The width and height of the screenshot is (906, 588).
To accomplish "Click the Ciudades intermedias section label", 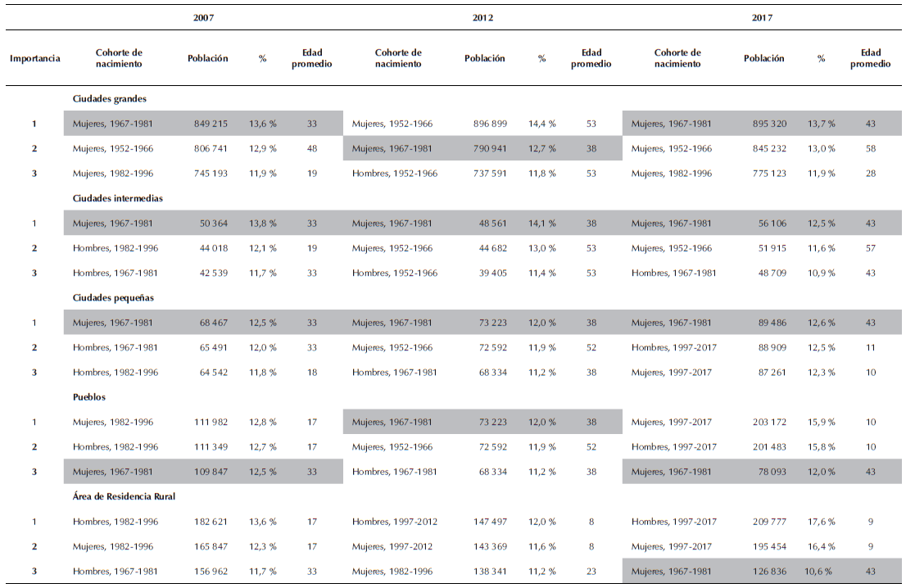I will (117, 198).
